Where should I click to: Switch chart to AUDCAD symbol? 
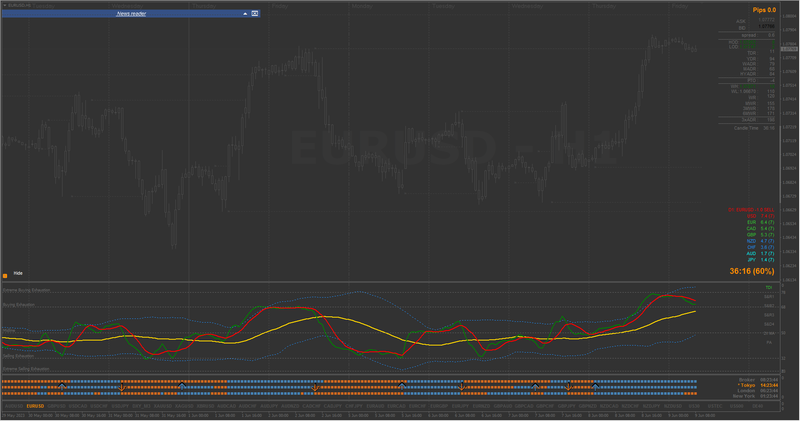(x=227, y=406)
